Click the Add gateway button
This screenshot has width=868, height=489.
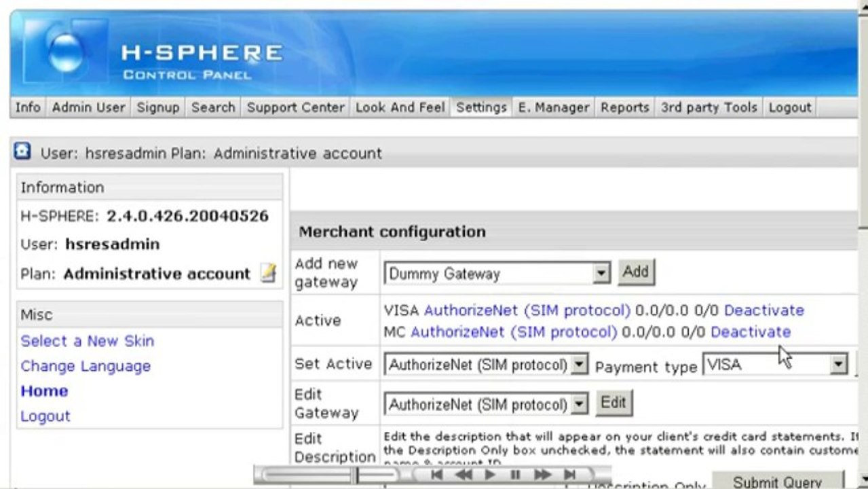click(x=636, y=272)
